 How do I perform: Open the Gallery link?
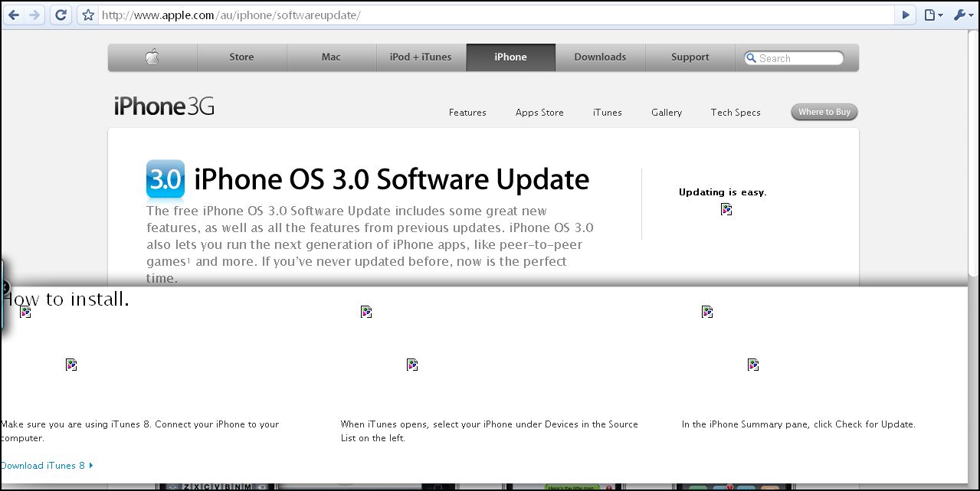(667, 113)
